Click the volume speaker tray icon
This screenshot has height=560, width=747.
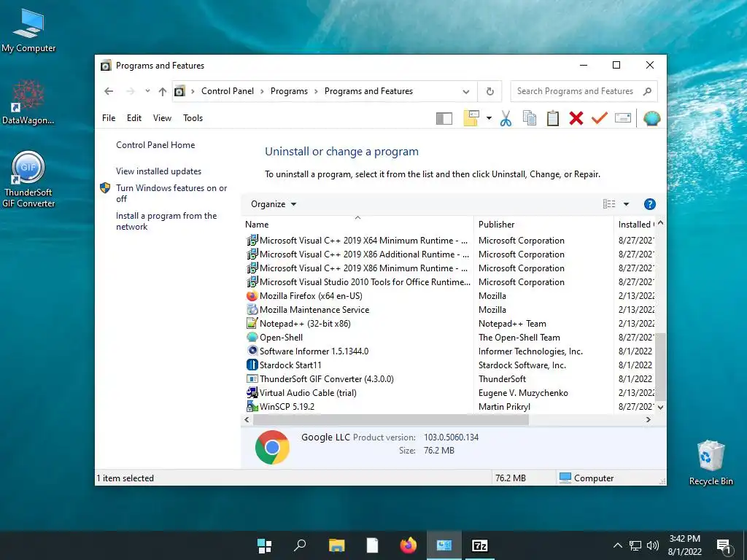coord(653,545)
